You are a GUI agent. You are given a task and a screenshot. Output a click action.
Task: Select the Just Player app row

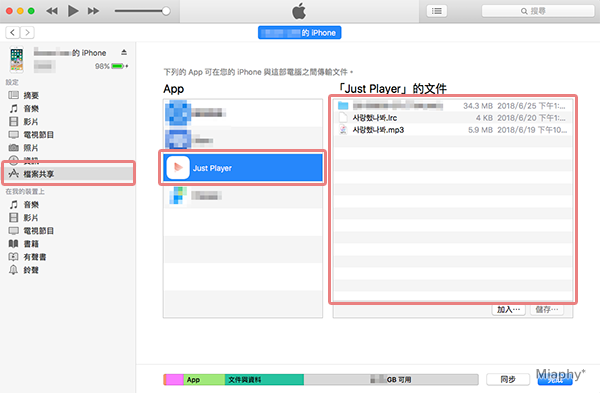(x=243, y=168)
